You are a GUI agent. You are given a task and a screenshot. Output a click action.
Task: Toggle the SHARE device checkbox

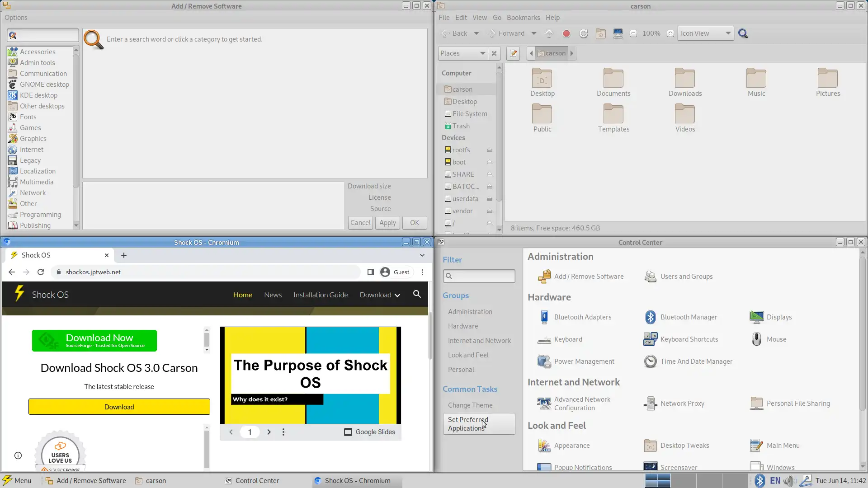(448, 174)
